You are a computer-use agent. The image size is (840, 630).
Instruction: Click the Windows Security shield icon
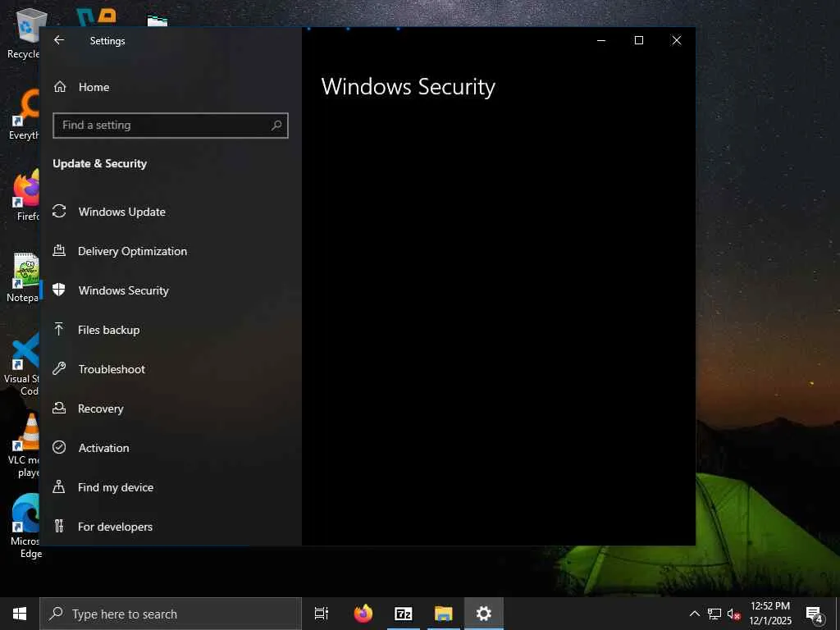(x=59, y=290)
